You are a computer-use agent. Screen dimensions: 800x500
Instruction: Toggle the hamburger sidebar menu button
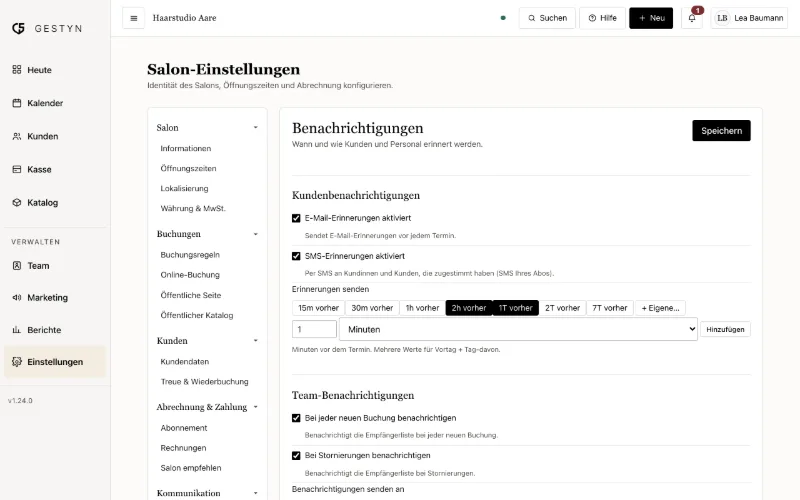(134, 18)
